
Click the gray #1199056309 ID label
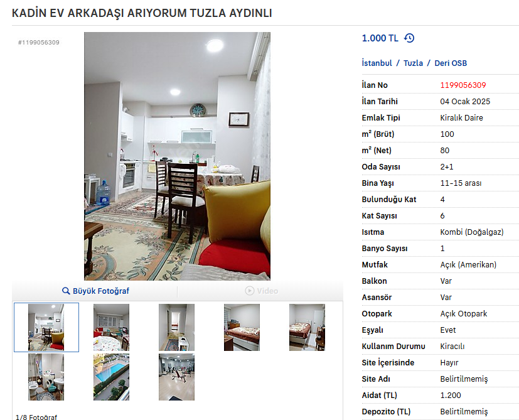(39, 43)
